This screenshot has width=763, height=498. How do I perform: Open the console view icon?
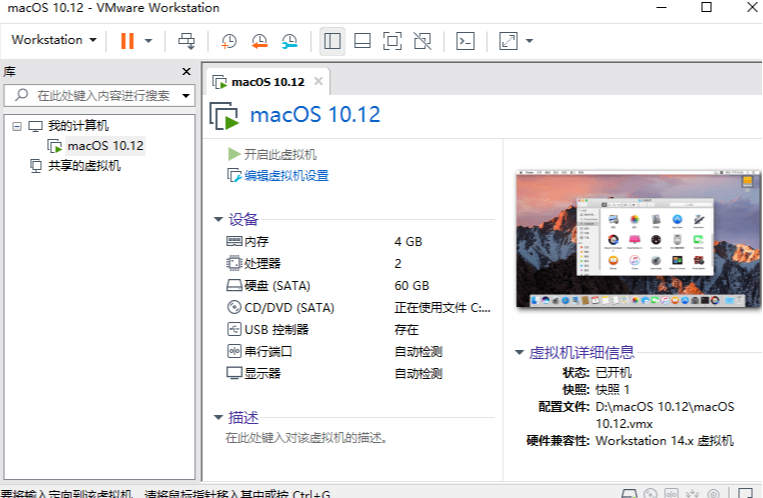465,41
